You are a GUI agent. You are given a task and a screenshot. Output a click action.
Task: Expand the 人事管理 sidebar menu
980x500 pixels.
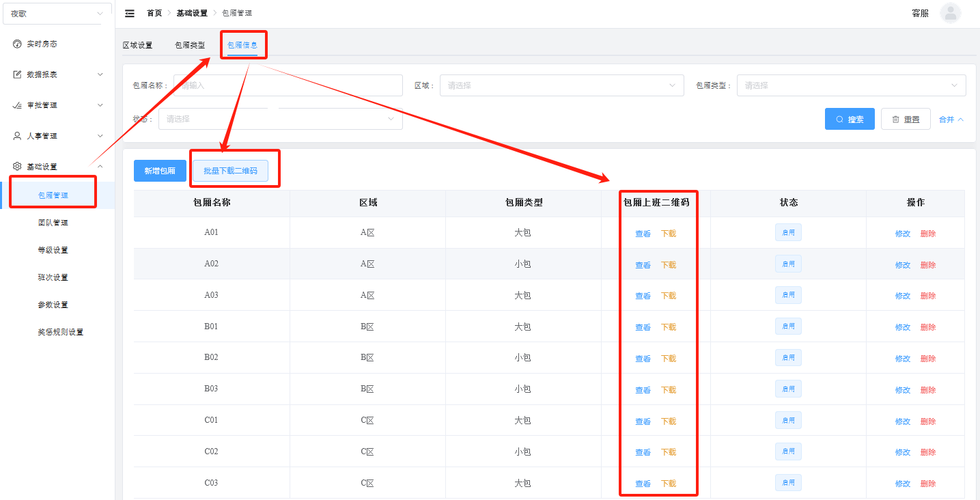tap(57, 136)
